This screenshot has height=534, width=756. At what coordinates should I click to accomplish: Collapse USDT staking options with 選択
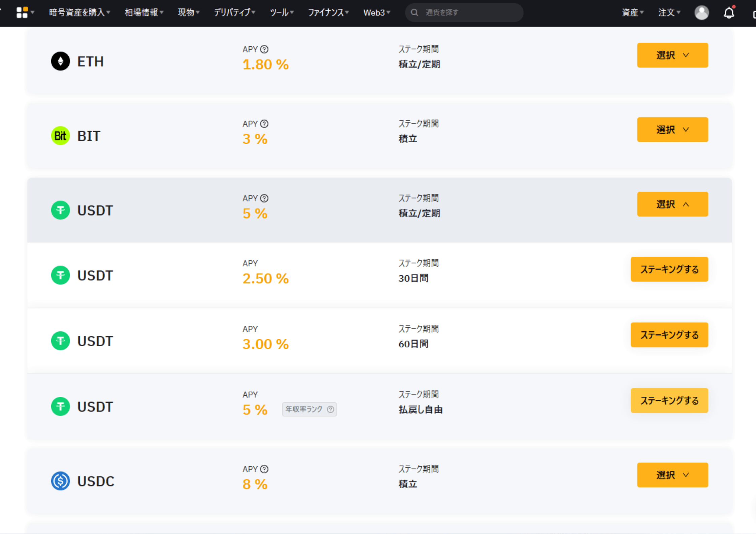pos(672,204)
